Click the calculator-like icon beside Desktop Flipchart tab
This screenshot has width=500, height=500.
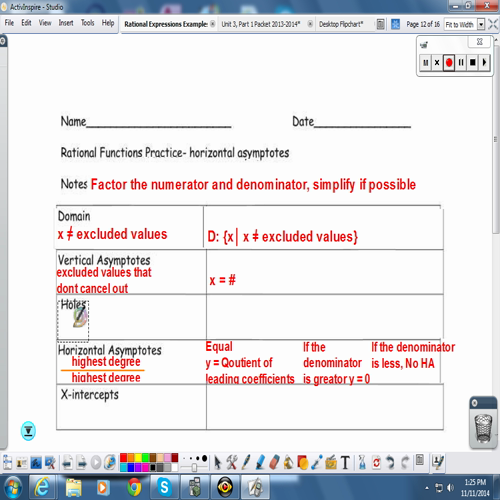(380, 24)
